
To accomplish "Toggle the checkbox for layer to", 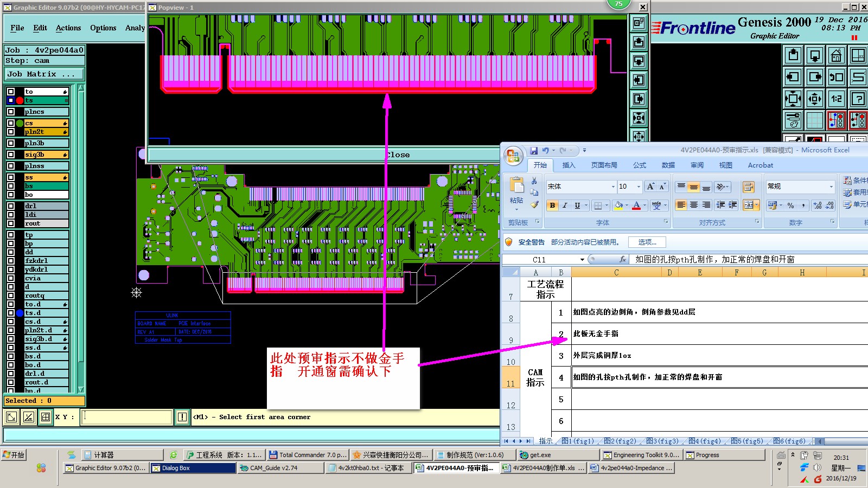I will [11, 92].
